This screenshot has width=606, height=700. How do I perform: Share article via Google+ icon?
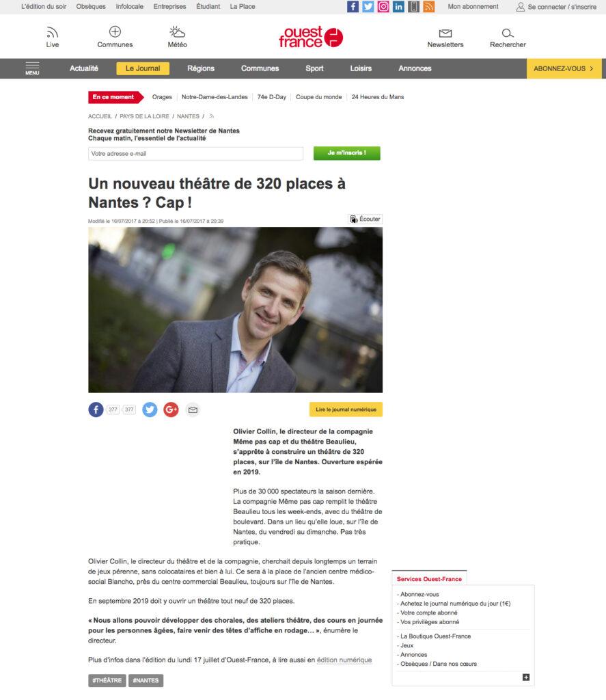[x=171, y=409]
